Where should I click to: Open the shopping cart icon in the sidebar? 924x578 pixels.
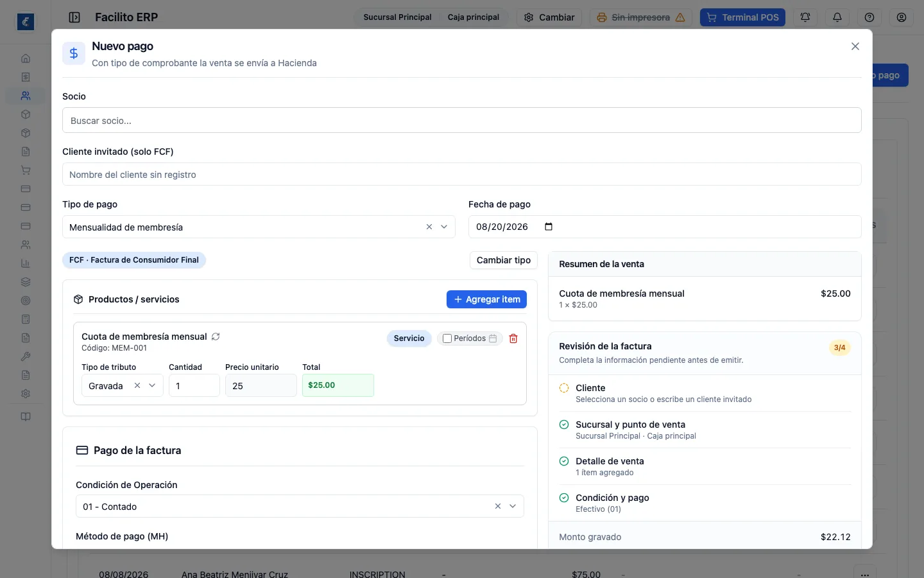(26, 170)
